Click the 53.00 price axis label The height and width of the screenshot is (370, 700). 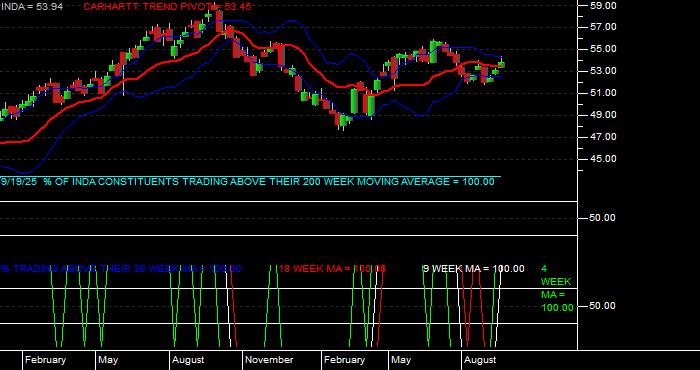(x=603, y=71)
